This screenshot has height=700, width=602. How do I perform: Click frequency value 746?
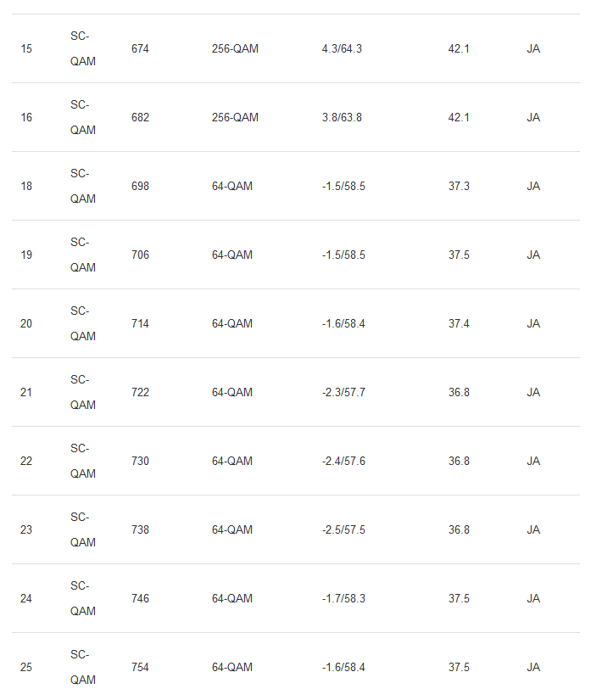(x=140, y=599)
